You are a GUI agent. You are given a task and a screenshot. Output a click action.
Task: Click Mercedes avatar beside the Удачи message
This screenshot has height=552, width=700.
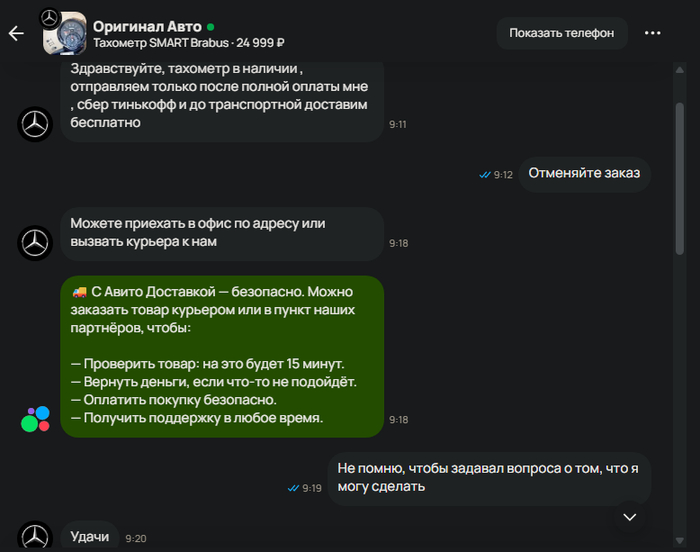coord(36,537)
